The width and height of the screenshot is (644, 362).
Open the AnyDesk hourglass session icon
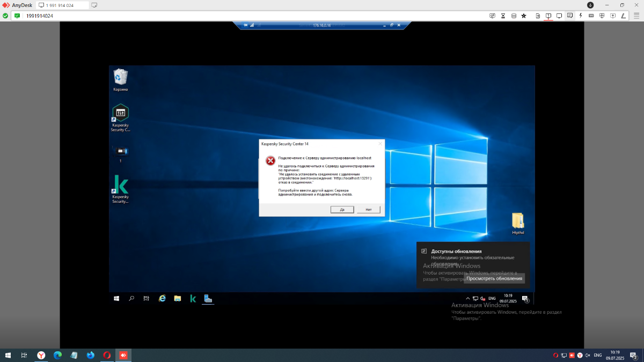(x=503, y=16)
